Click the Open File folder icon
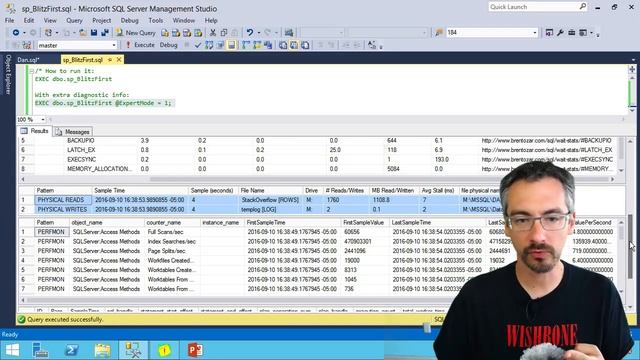The image size is (640, 360). (82, 33)
